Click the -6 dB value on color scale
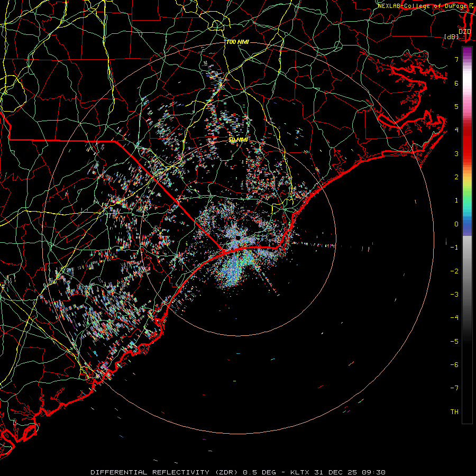This screenshot has width=476, height=476. point(454,365)
